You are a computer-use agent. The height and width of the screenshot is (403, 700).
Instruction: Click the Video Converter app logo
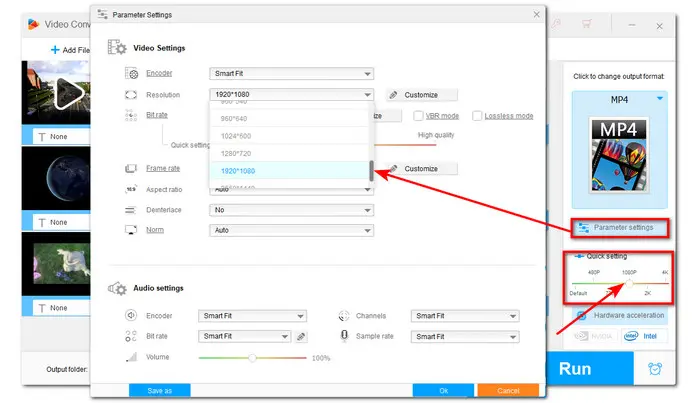click(x=33, y=24)
